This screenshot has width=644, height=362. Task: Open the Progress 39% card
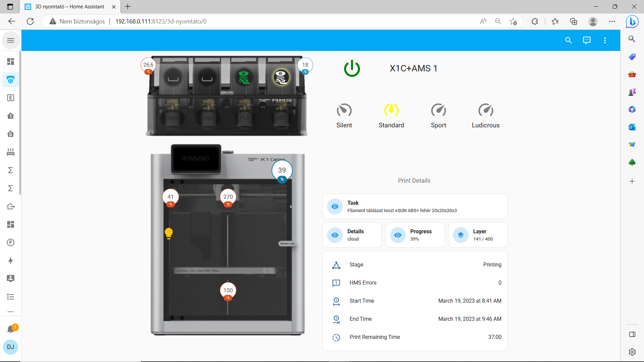(415, 235)
